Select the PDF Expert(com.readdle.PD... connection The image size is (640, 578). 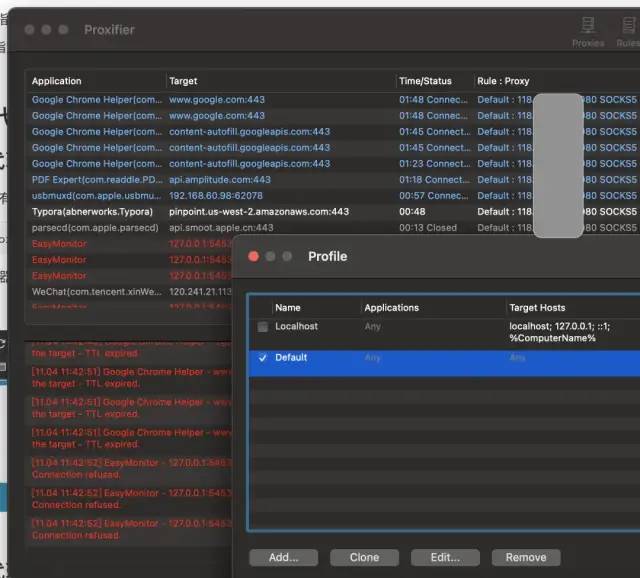pyautogui.click(x=97, y=180)
